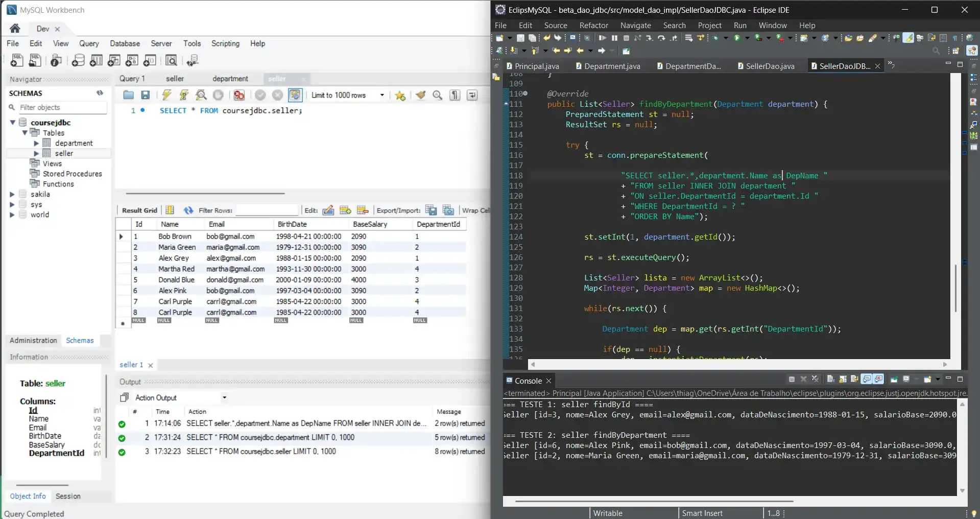Image resolution: width=980 pixels, height=519 pixels.
Task: Click the open SQL script file icon
Action: (35, 61)
